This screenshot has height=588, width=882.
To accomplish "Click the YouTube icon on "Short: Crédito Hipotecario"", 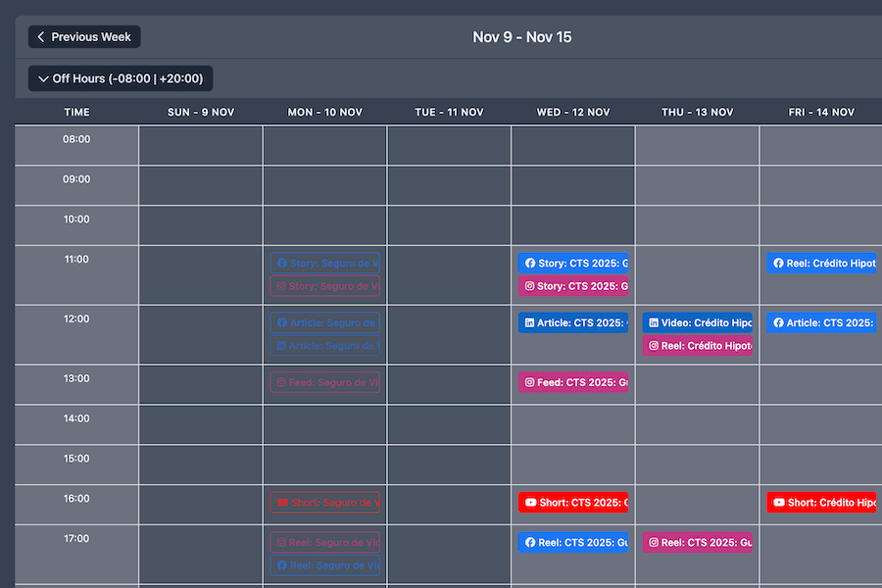I will coord(777,502).
